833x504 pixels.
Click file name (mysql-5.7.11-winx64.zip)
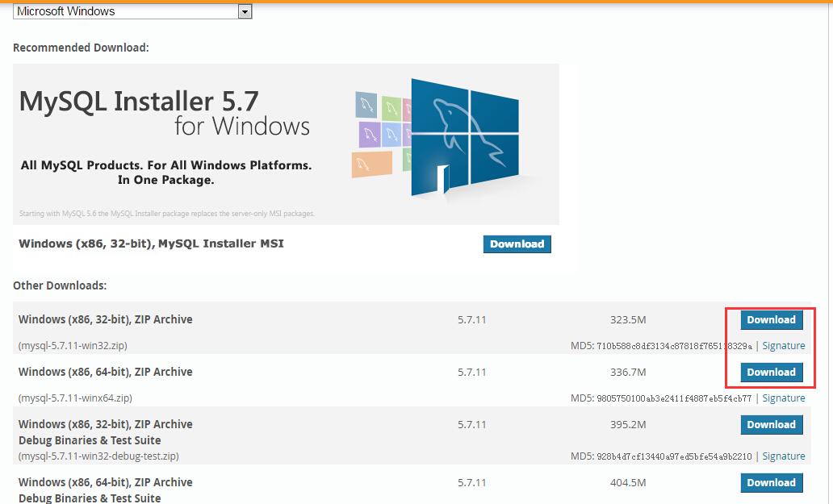(75, 398)
